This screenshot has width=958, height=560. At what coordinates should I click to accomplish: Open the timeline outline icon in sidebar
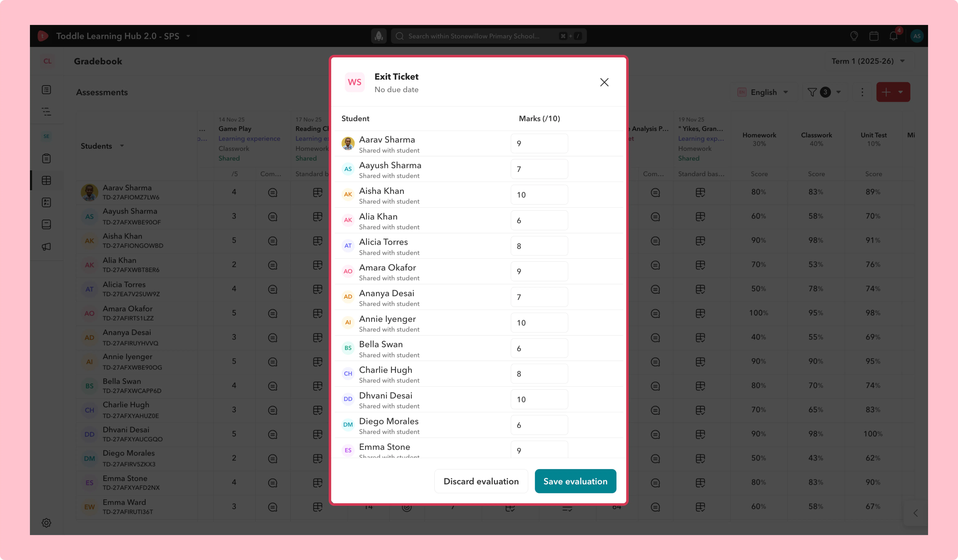coord(46,112)
